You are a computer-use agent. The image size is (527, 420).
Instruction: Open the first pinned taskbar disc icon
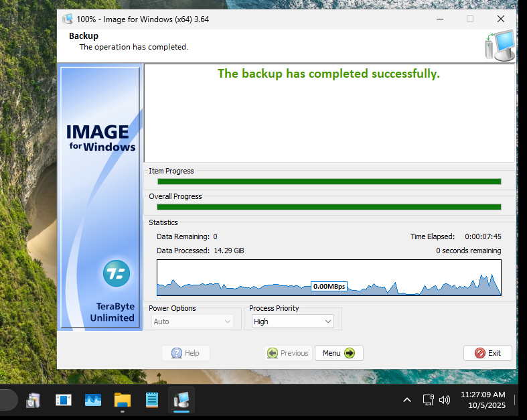point(33,400)
